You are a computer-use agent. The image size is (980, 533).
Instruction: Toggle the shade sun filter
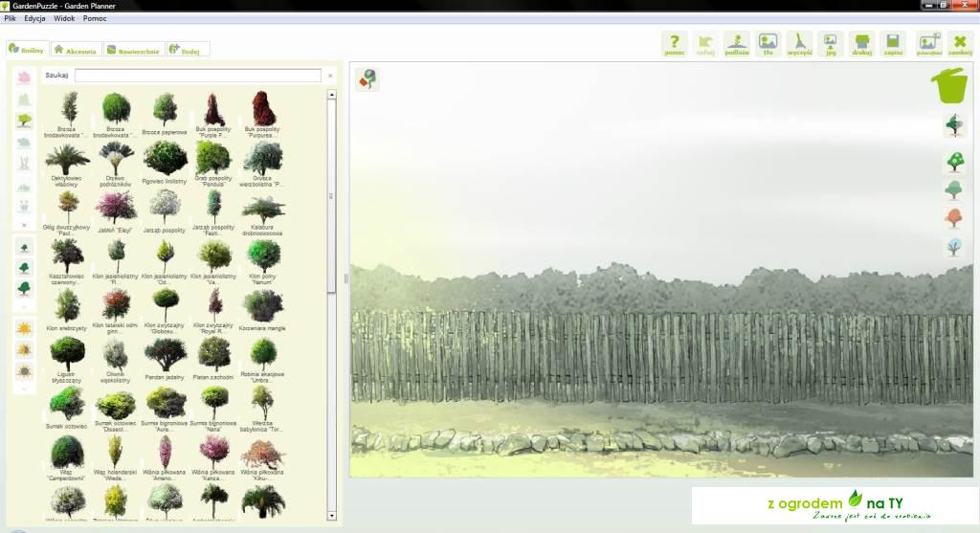pos(24,370)
